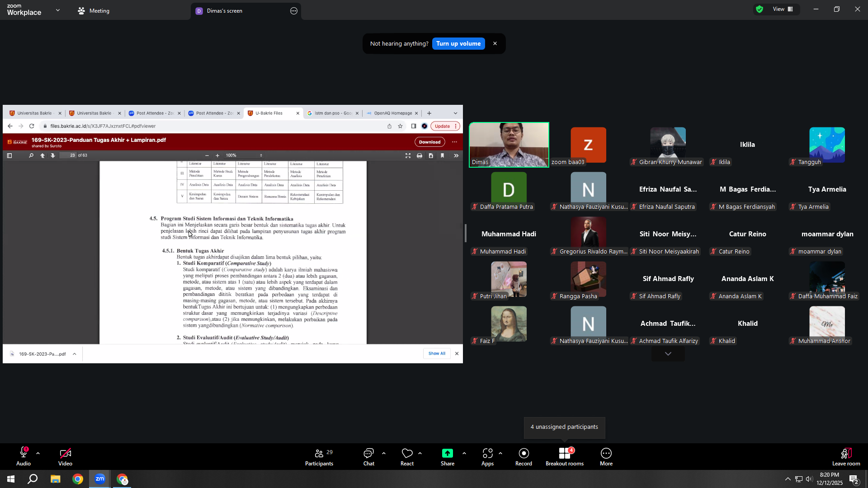Click the Download button in PDF viewer
This screenshot has width=868, height=488.
tap(429, 142)
